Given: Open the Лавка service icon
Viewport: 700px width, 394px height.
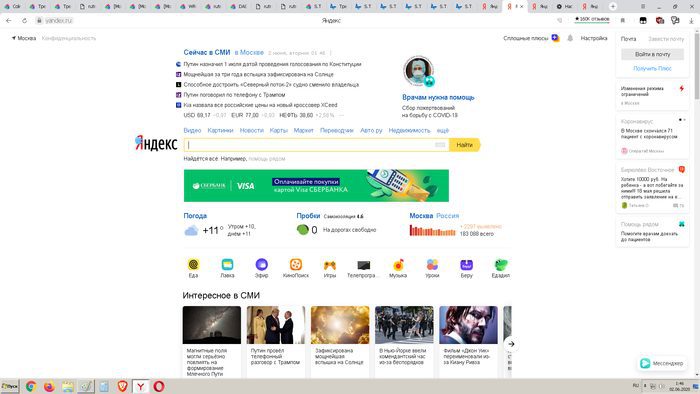Looking at the screenshot, I should [x=227, y=265].
